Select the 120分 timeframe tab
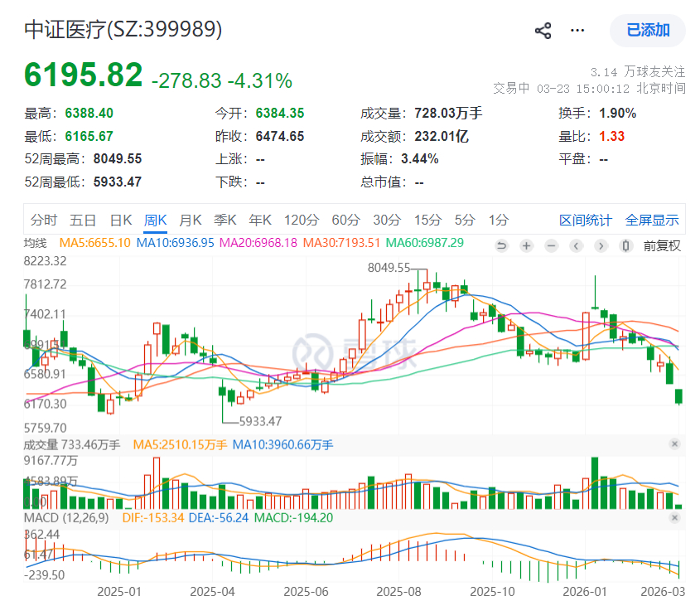The height and width of the screenshot is (606, 700). coord(302,220)
